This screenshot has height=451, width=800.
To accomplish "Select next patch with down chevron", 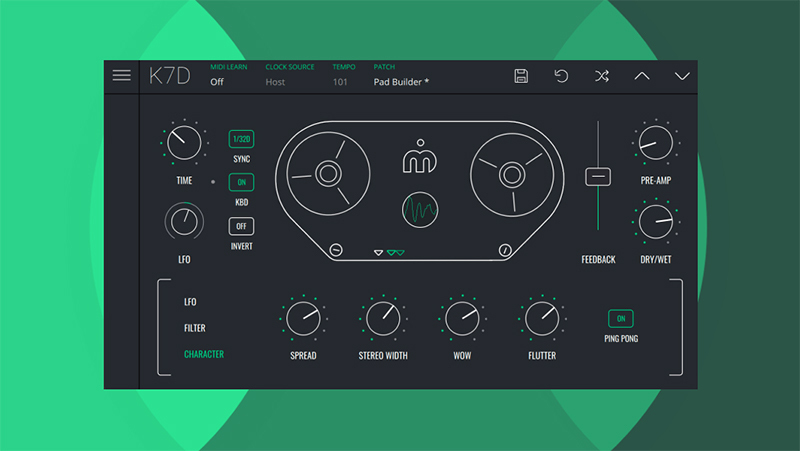I will coord(682,76).
